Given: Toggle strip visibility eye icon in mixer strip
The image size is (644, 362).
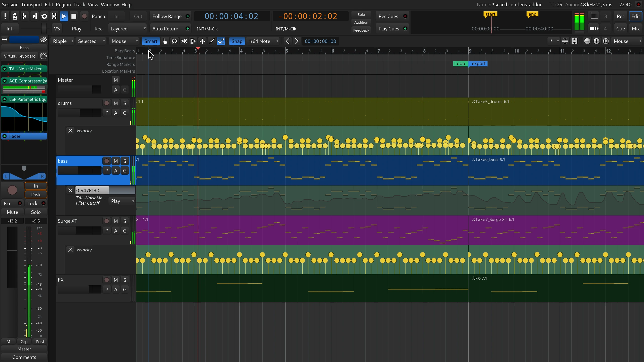Looking at the screenshot, I should point(44,39).
